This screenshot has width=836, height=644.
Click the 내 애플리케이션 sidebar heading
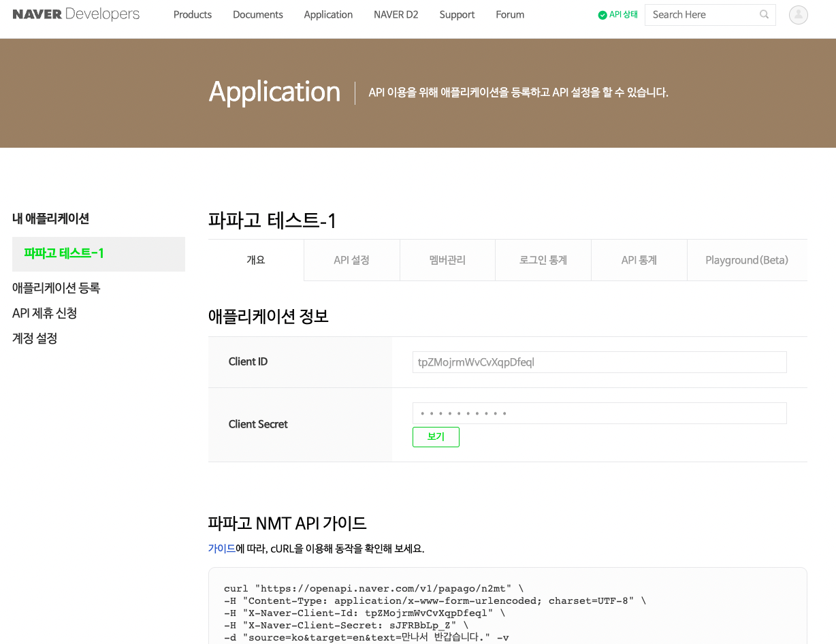click(x=51, y=219)
